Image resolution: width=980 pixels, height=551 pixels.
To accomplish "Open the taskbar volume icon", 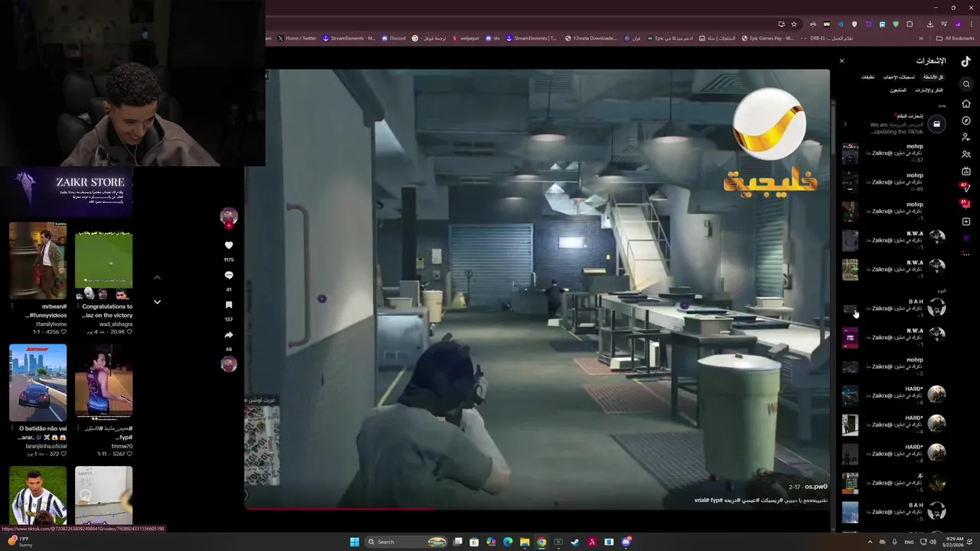I will point(933,542).
